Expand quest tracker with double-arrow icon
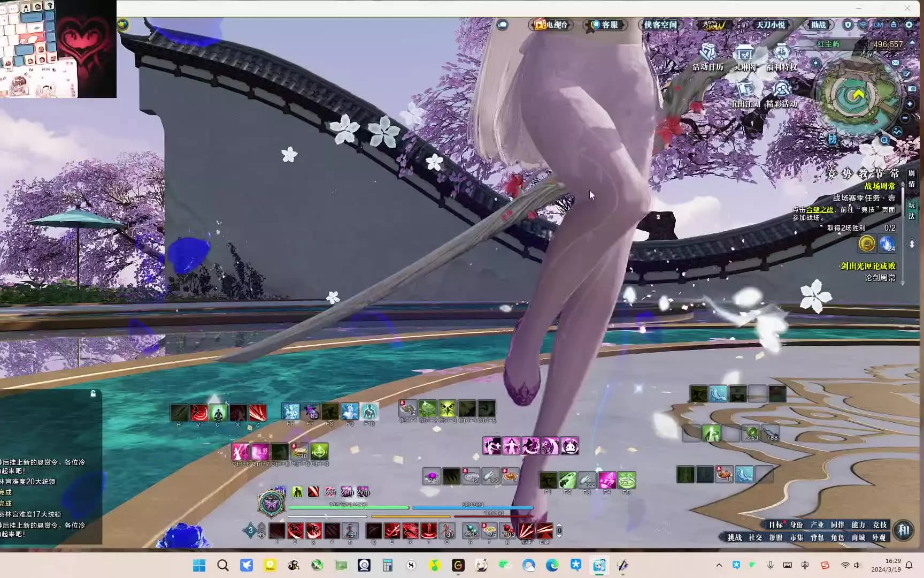This screenshot has height=578, width=924. 912,244
